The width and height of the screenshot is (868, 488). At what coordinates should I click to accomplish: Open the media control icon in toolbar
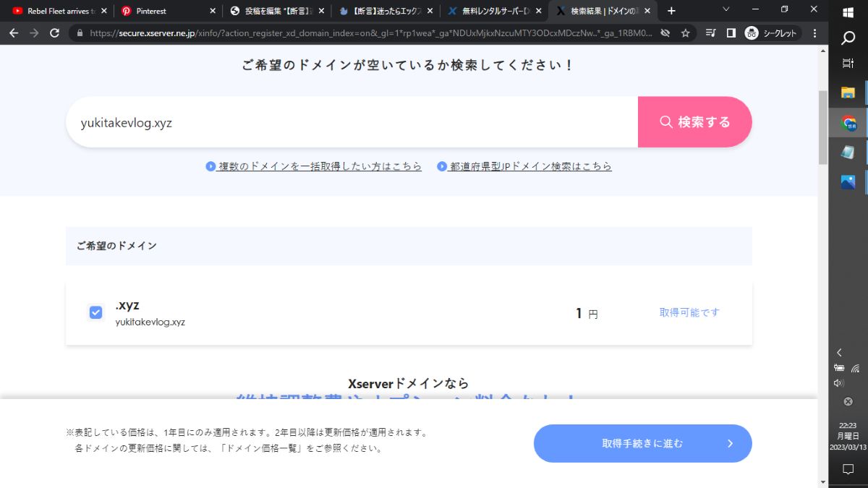pos(711,33)
